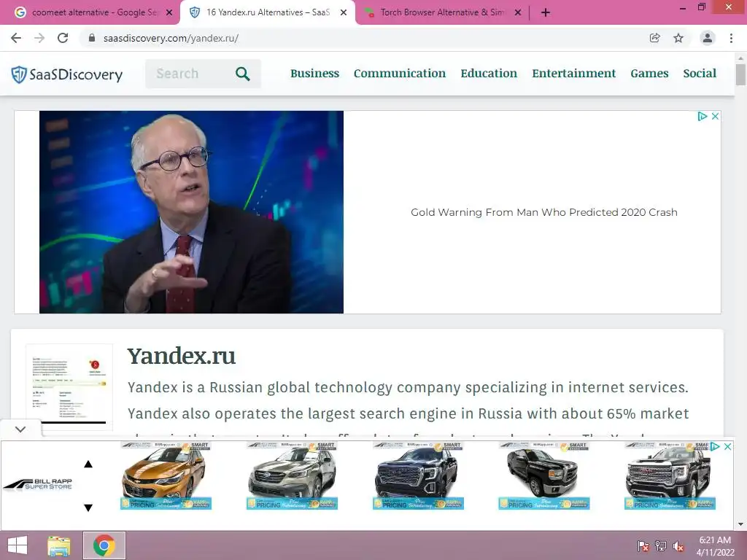Screen dimensions: 747x560
Task: Close the coomeet alternative tab
Action: coord(169,12)
